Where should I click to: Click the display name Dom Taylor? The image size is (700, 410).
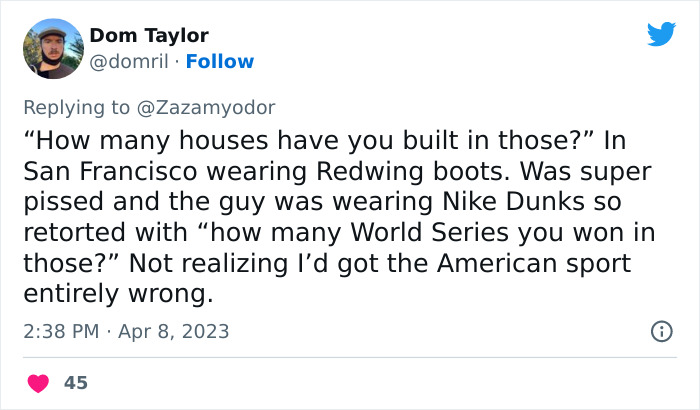pos(149,35)
